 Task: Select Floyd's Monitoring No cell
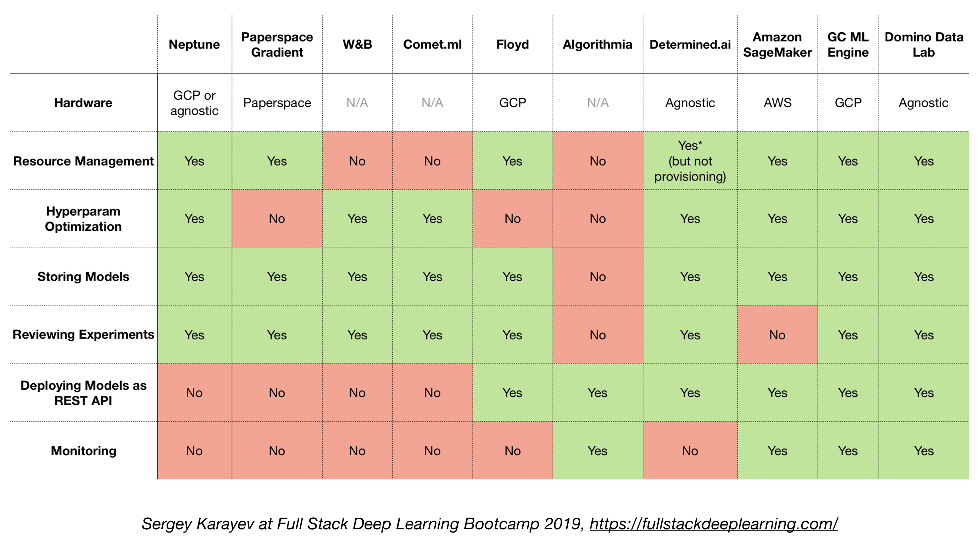(512, 451)
